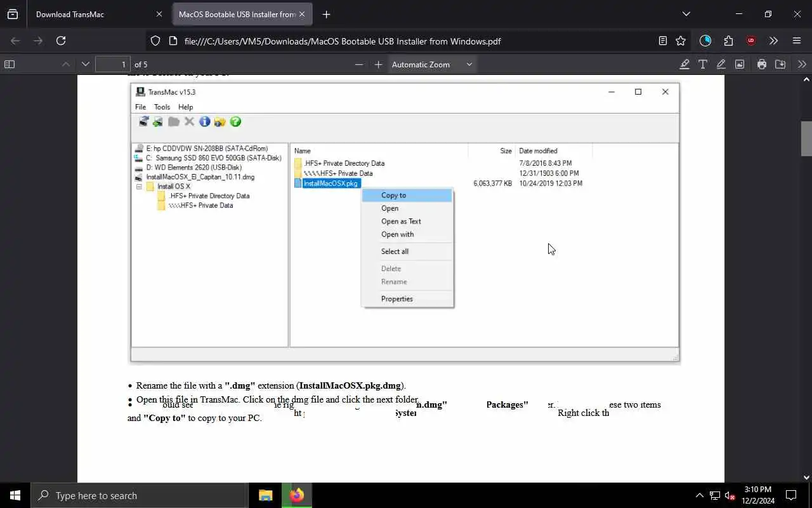Open the blue circular extension icon

[x=705, y=41]
